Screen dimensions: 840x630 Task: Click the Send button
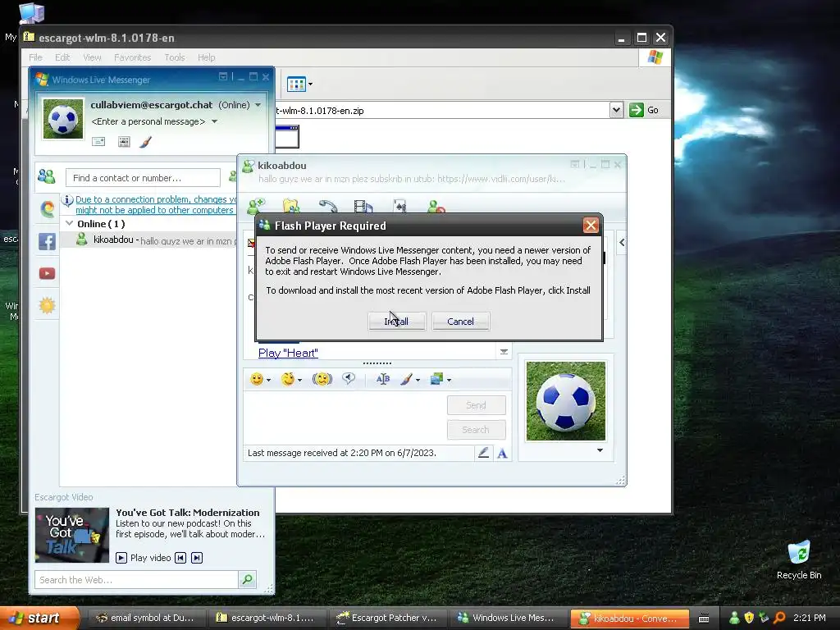coord(477,405)
